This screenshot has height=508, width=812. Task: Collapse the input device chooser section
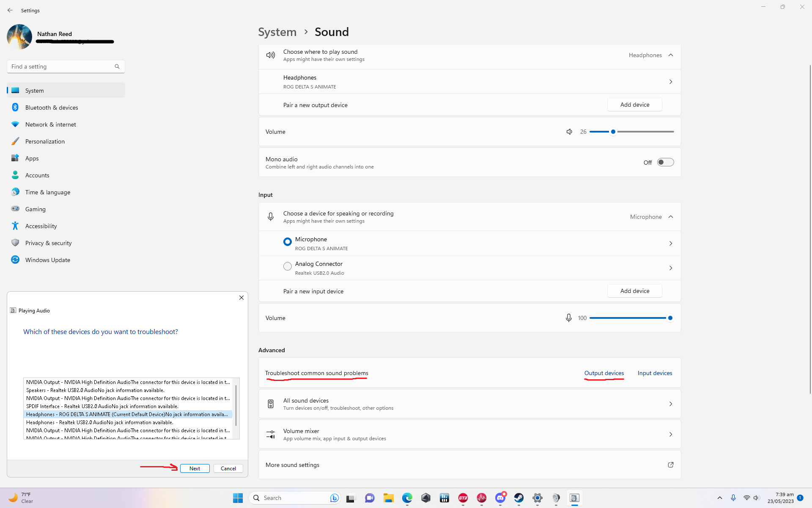671,217
